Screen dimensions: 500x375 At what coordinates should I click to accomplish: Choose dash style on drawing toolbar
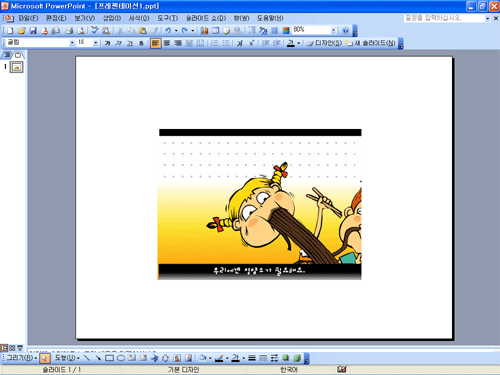263,358
